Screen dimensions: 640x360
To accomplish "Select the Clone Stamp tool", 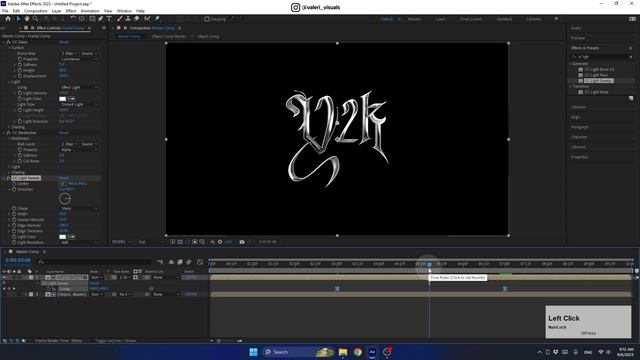I will coord(128,19).
